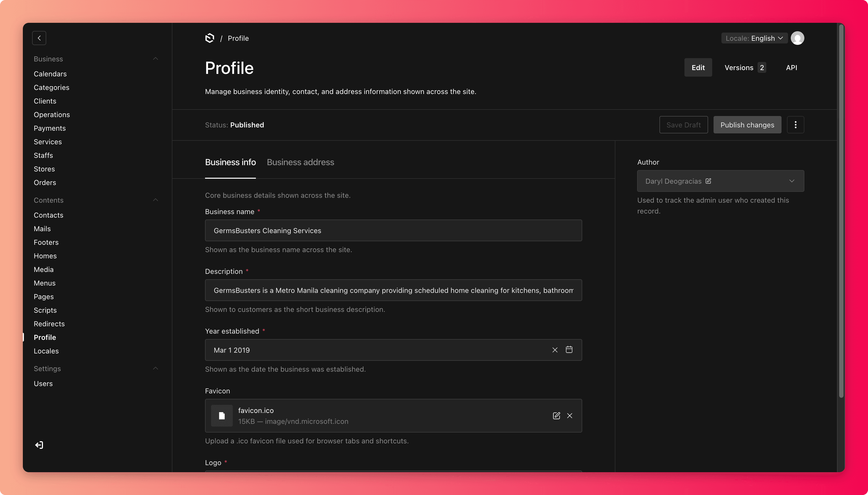Screen dimensions: 868x495
Task: Open Payments in the sidebar
Action: [x=50, y=128]
